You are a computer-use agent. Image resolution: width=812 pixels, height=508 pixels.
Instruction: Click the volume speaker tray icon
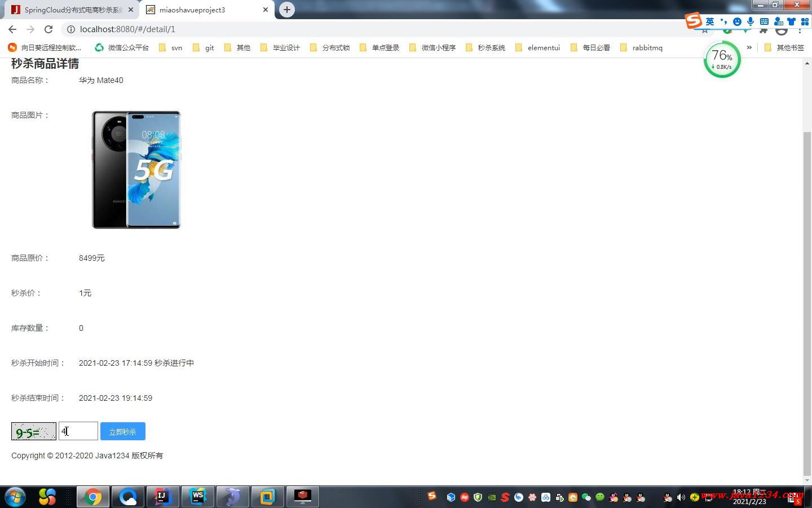click(681, 497)
